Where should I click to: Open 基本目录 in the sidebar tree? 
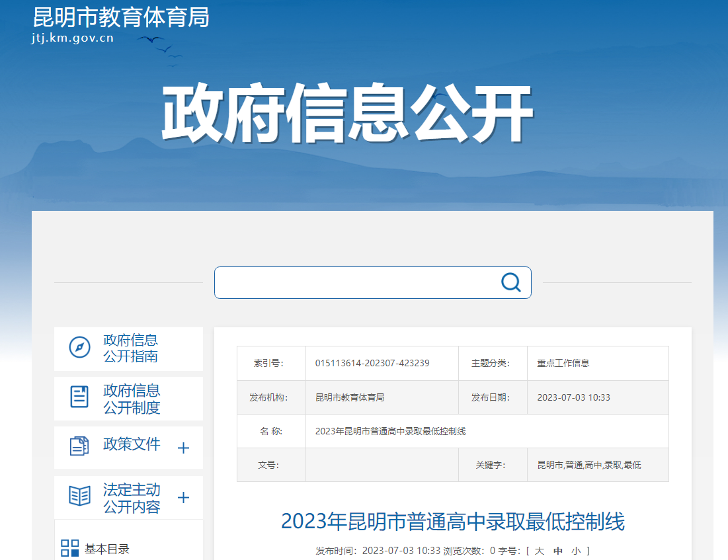pos(106,549)
